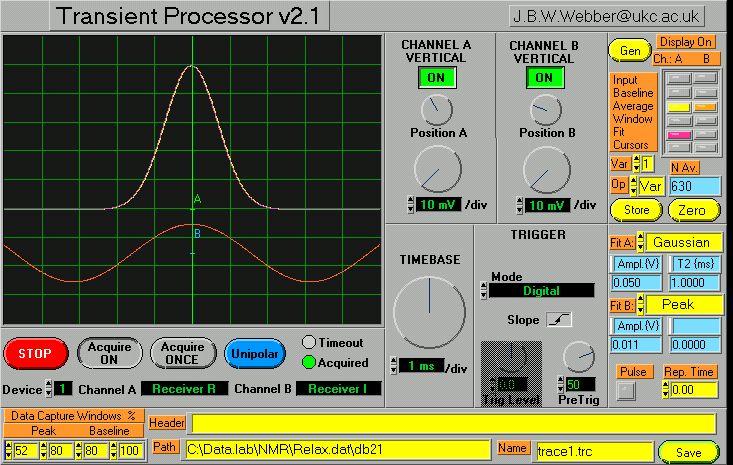Click the Gaussian Fit A type field
The height and width of the screenshot is (465, 733).
coord(683,242)
